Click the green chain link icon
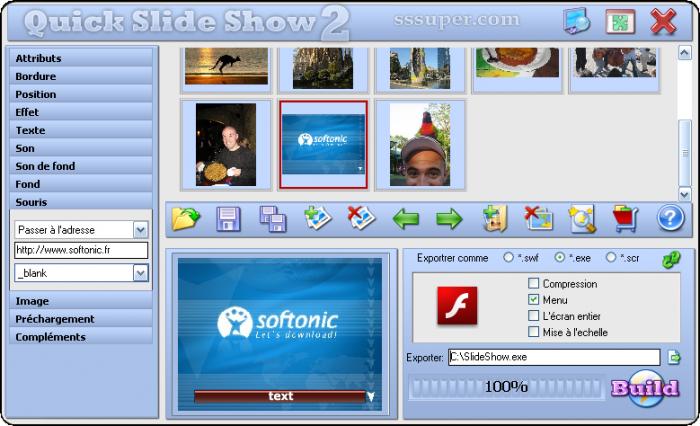 [671, 259]
